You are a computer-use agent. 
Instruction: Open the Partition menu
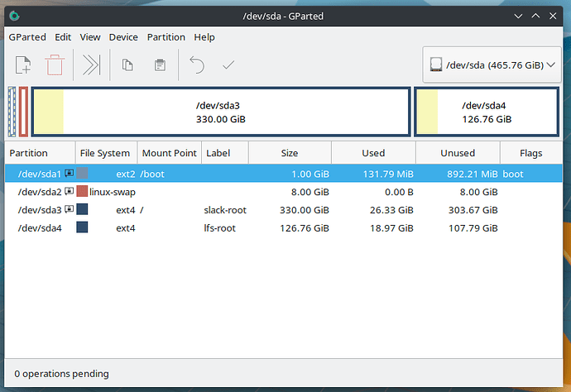pyautogui.click(x=166, y=37)
